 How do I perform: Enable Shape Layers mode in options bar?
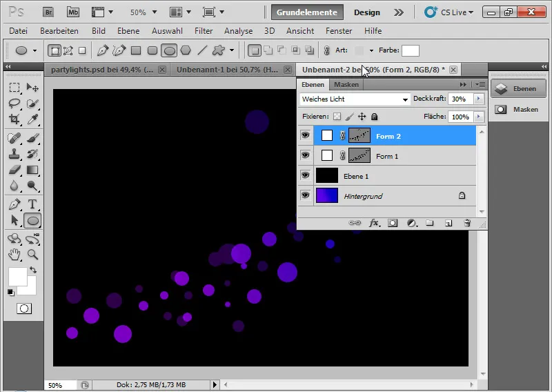(55, 50)
